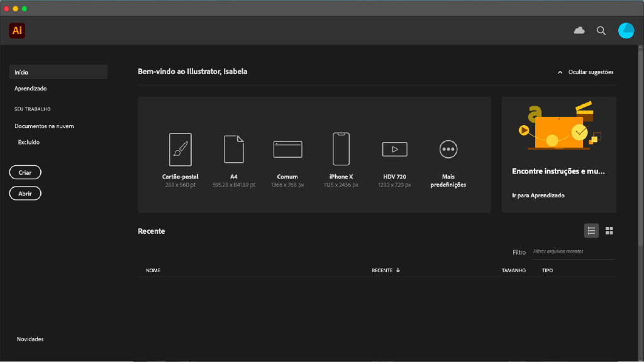
Task: Click the Criar button
Action: coord(25,172)
